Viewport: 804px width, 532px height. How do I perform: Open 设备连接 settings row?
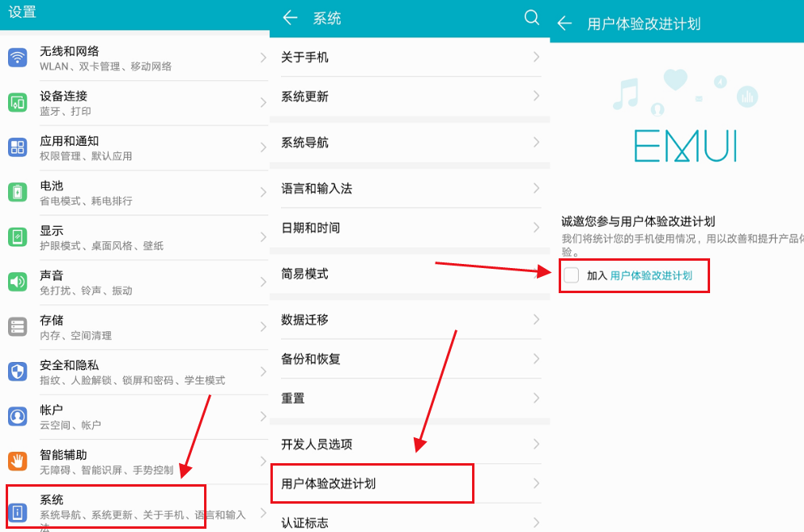(135, 103)
